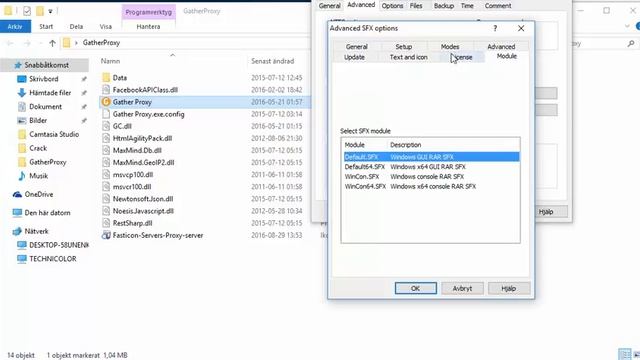
Task: Select the WinCon.SFX module row
Action: tap(431, 176)
